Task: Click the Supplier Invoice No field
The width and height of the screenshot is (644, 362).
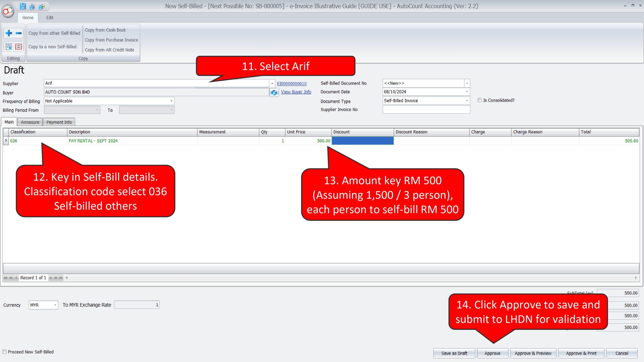Action: pos(426,110)
